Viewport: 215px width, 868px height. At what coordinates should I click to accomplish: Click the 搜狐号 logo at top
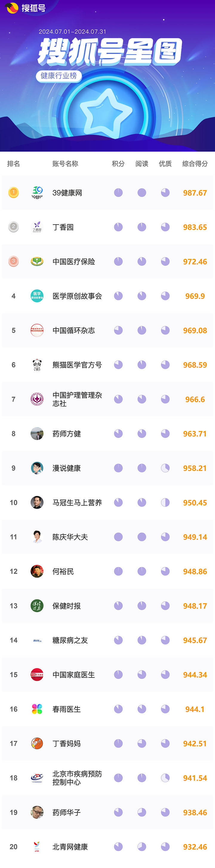tap(26, 8)
